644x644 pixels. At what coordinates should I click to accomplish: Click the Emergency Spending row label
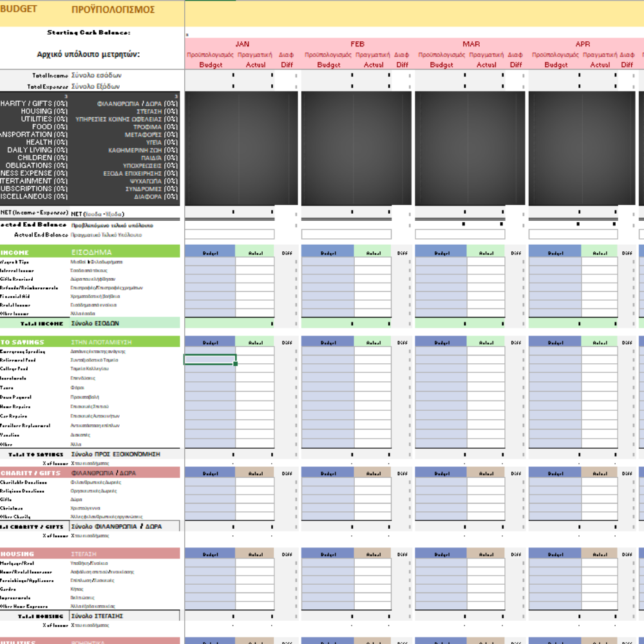23,352
